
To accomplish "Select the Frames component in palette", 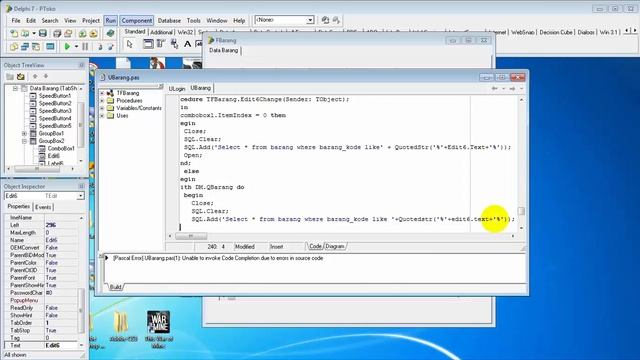I will tap(148, 44).
